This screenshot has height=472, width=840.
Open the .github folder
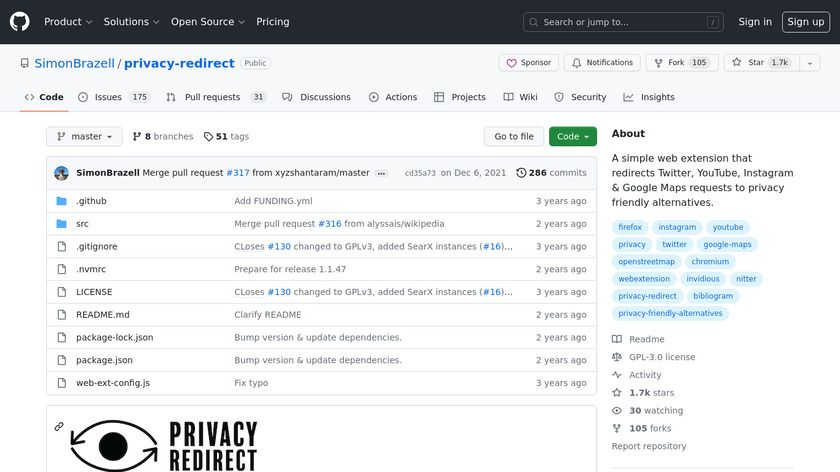(91, 201)
